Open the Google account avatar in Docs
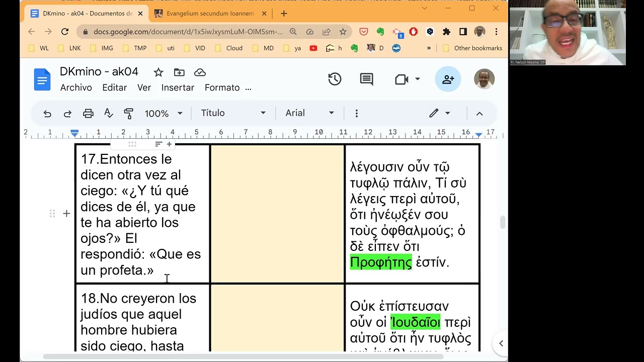 (484, 79)
